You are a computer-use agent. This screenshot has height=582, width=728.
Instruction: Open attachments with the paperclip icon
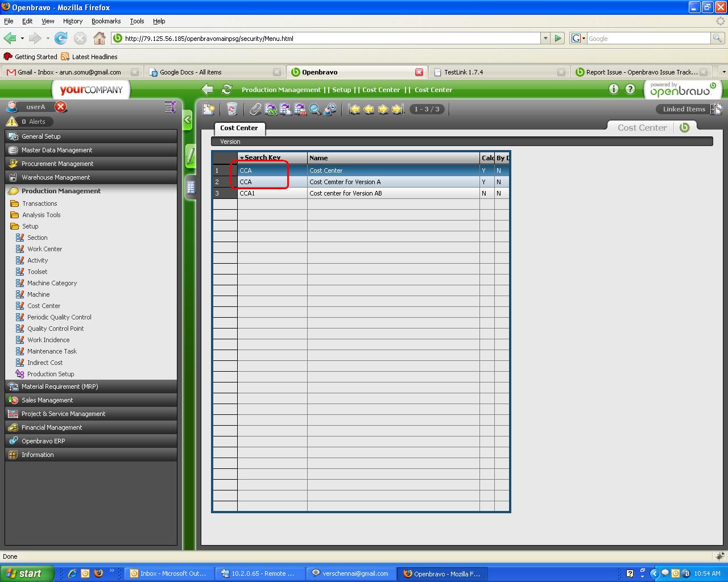coord(256,109)
